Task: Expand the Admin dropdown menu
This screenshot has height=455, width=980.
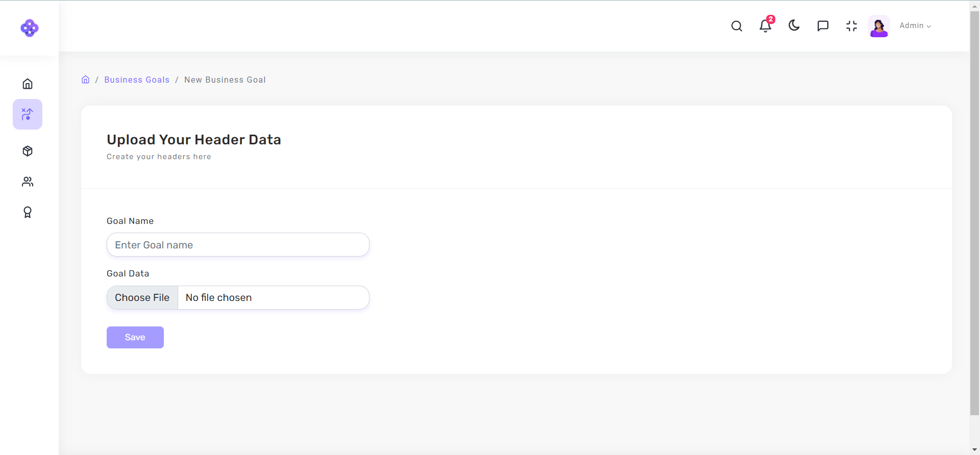Action: click(915, 26)
